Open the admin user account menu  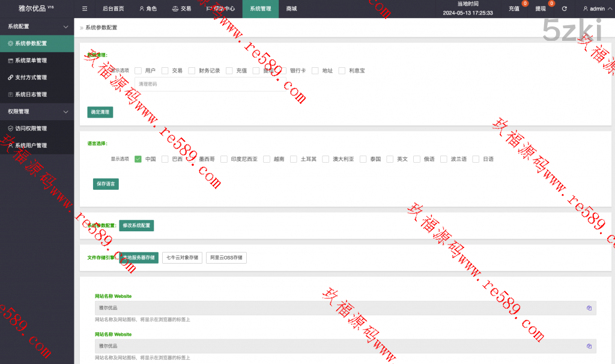point(594,9)
